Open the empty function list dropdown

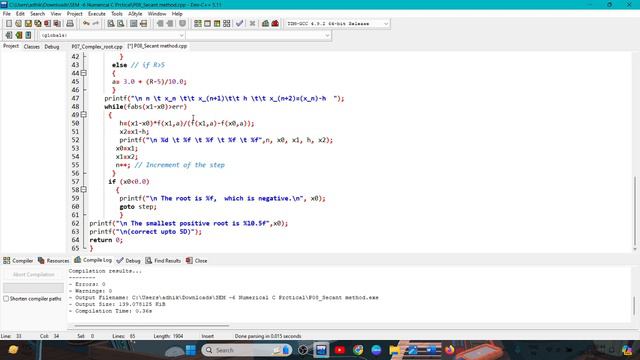coord(259,36)
